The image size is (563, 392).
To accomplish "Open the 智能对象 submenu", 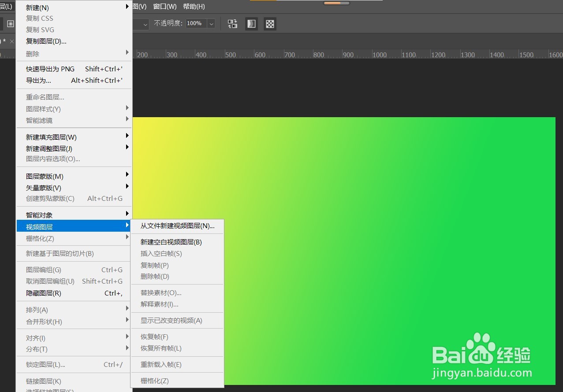I will tap(74, 215).
